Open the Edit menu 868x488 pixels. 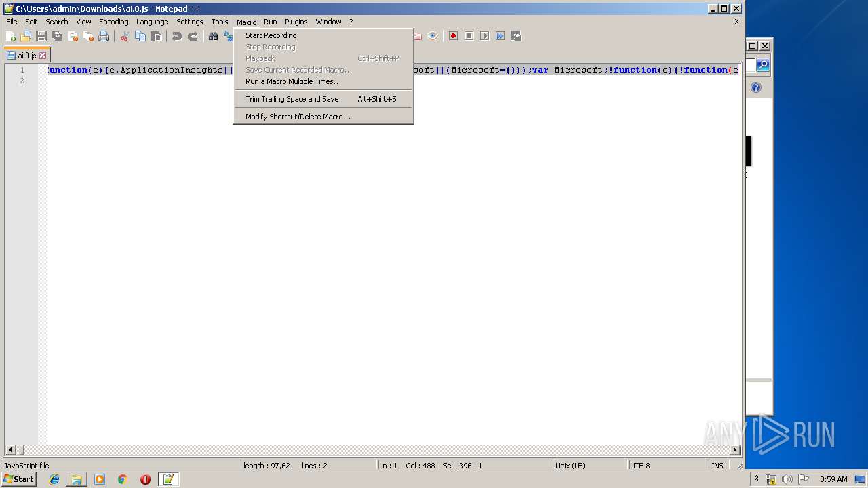31,22
